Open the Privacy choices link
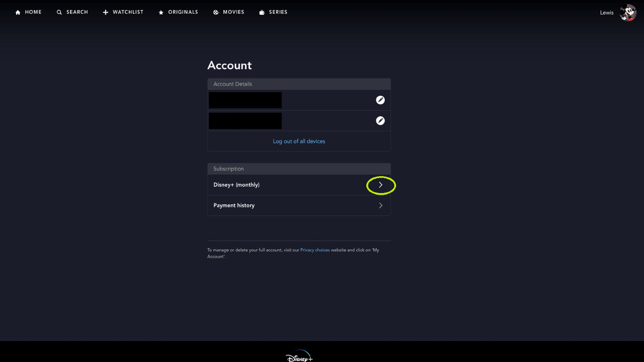This screenshot has width=644, height=362. click(x=315, y=250)
